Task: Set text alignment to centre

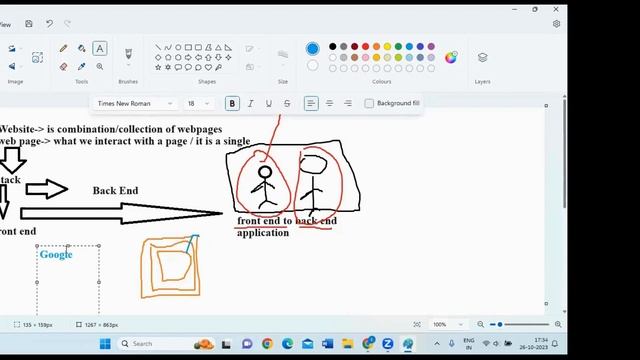Action: tap(329, 104)
